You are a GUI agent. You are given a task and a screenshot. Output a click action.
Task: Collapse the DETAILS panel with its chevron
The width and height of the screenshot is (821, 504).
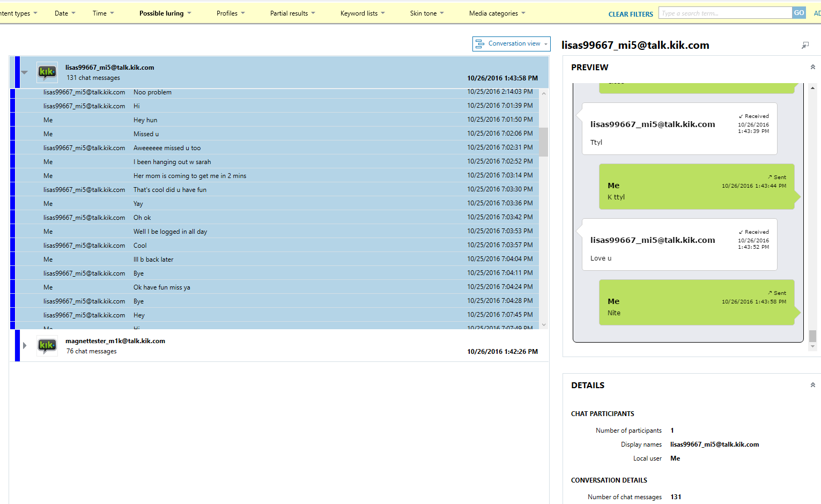(812, 385)
